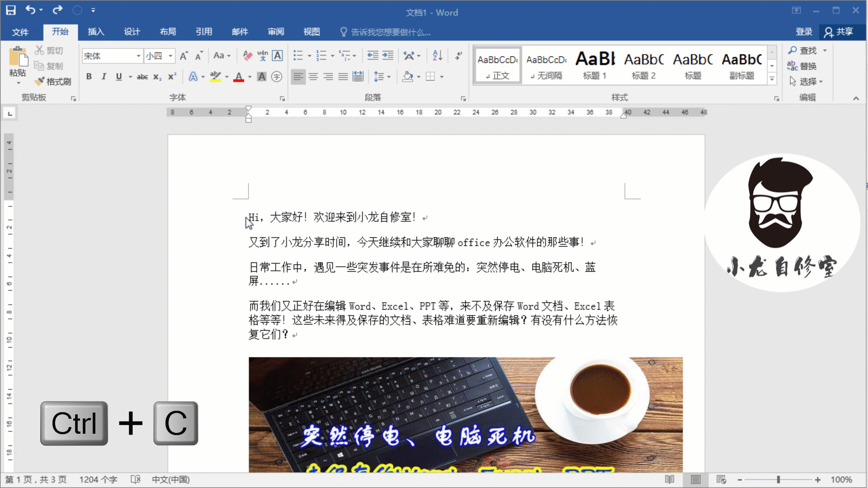This screenshot has height=488, width=868.
Task: Expand numbered list options
Action: pyautogui.click(x=333, y=56)
